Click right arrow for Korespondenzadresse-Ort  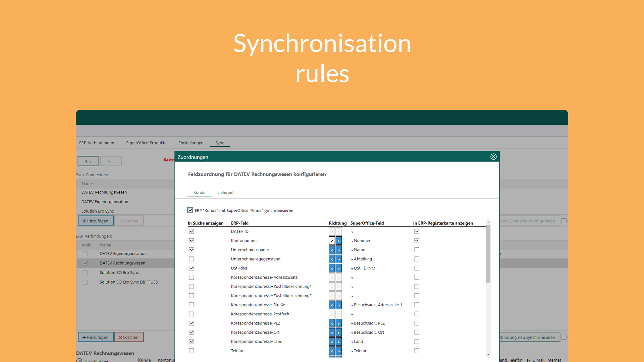tap(339, 333)
